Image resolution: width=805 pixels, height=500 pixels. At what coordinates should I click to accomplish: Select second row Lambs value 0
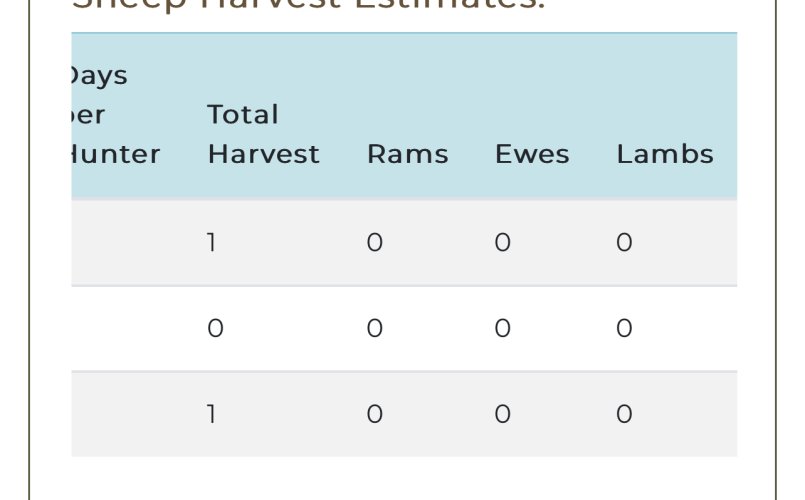click(x=624, y=328)
